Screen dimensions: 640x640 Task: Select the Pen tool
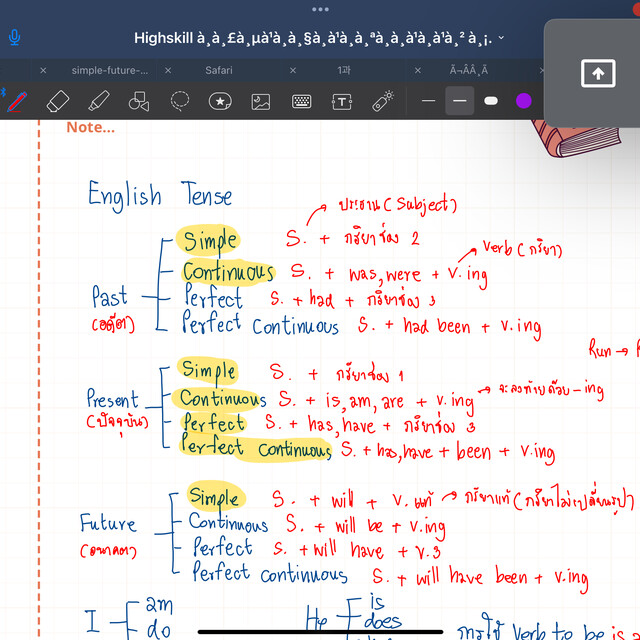(17, 101)
